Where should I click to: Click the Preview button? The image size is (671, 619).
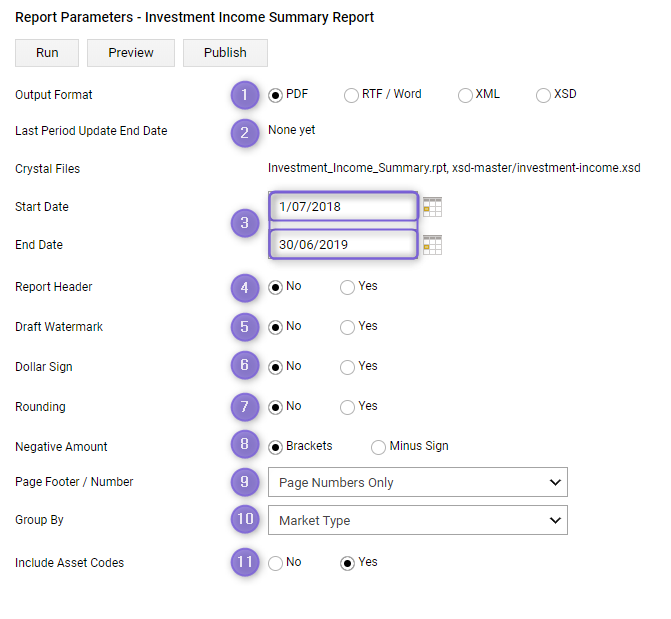coord(131,53)
